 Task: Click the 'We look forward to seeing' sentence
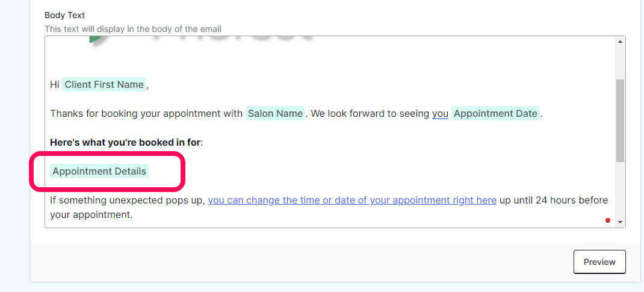click(x=370, y=113)
